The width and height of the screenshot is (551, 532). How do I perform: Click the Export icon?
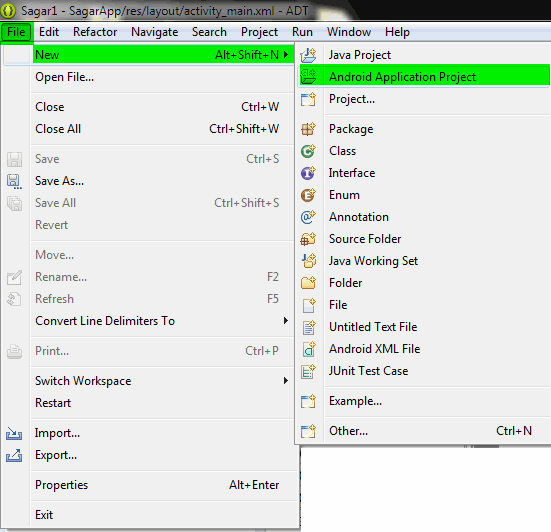tap(14, 455)
